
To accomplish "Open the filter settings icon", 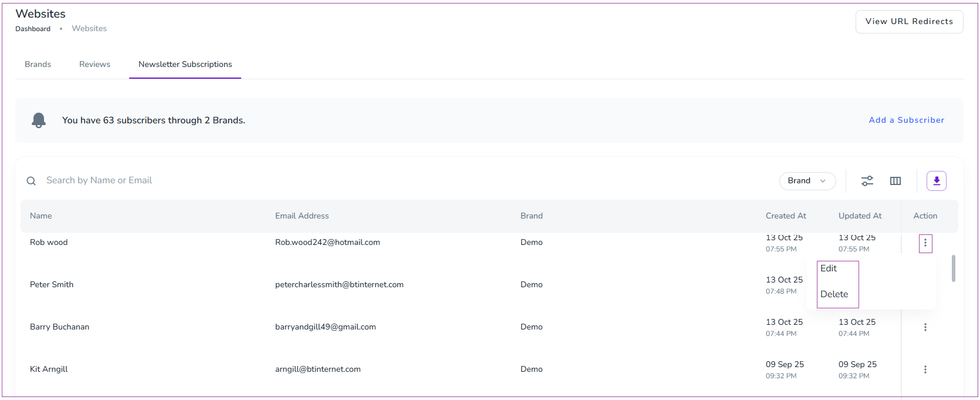I will [867, 181].
